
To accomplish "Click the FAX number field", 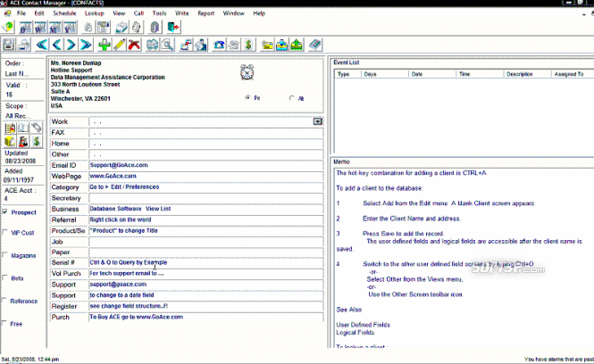I will tap(206, 133).
